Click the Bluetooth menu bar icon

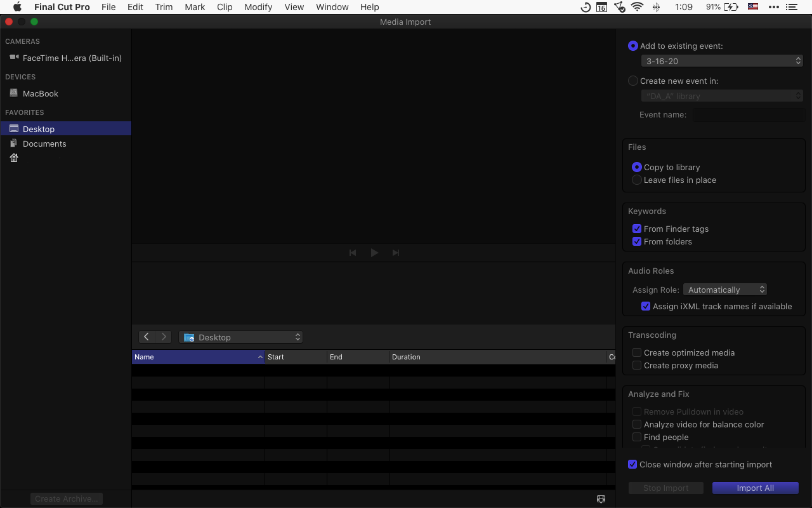coord(657,7)
